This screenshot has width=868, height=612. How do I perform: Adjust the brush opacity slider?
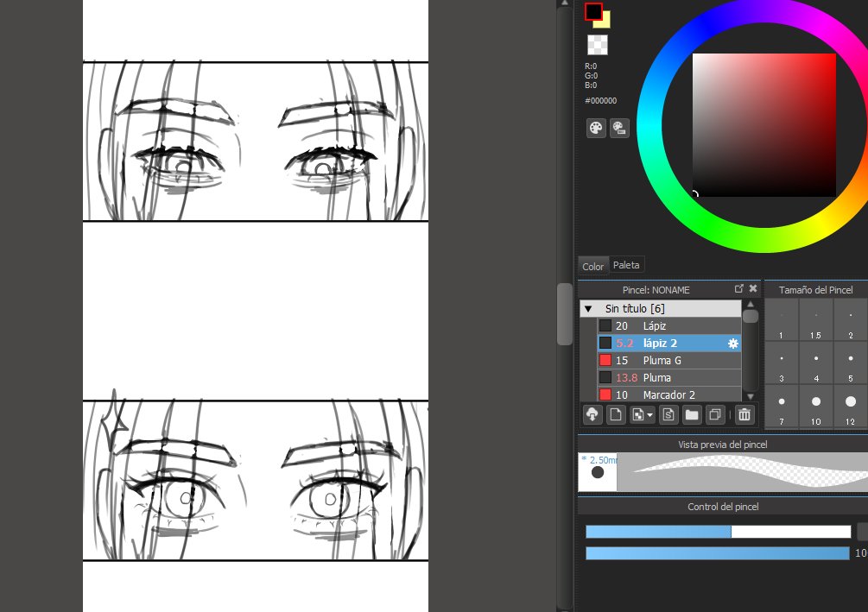[x=718, y=552]
